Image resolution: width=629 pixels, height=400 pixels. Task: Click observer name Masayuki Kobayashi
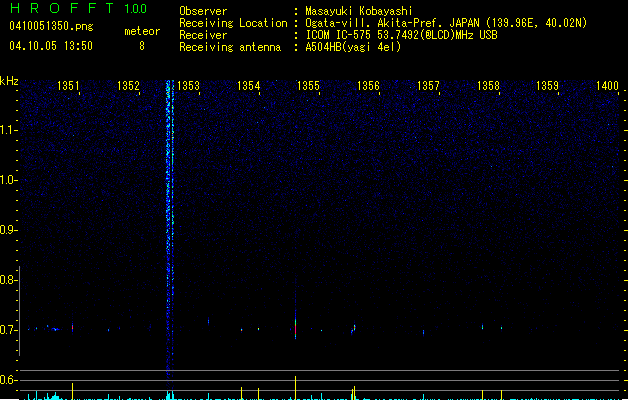point(359,11)
